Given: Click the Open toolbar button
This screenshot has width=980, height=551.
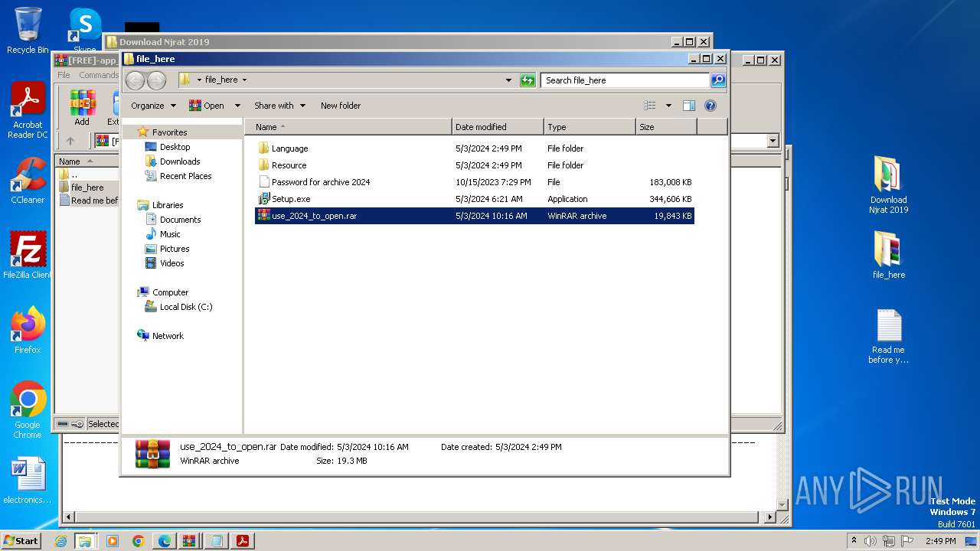Looking at the screenshot, I should pyautogui.click(x=207, y=106).
